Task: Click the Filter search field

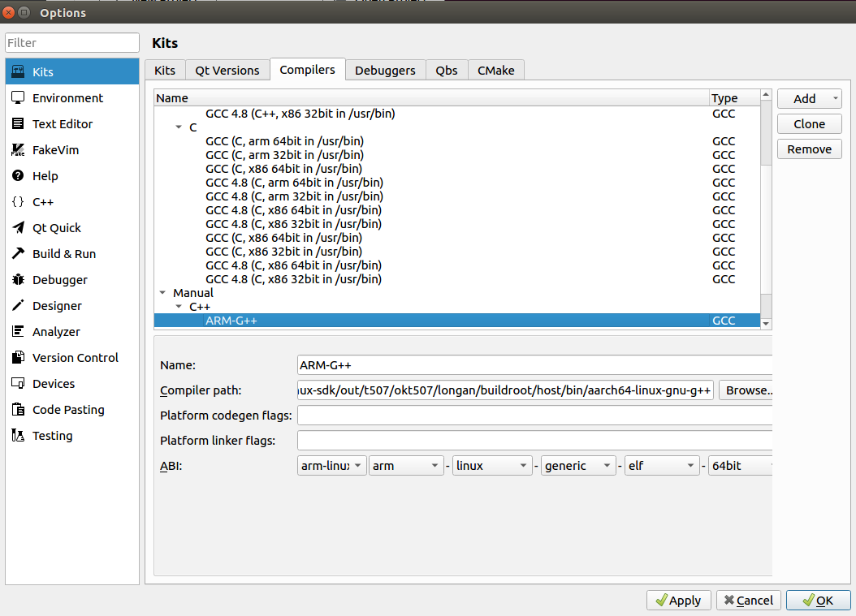Action: [72, 43]
